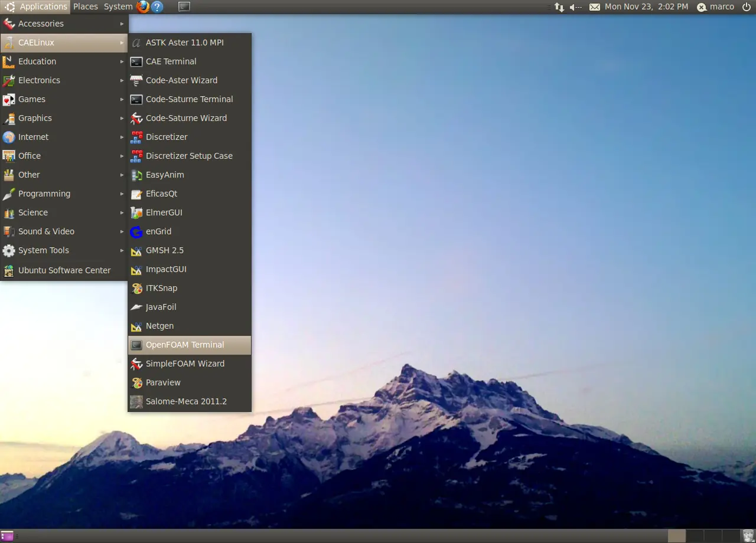Expand the Education submenu arrow

pyautogui.click(x=122, y=61)
